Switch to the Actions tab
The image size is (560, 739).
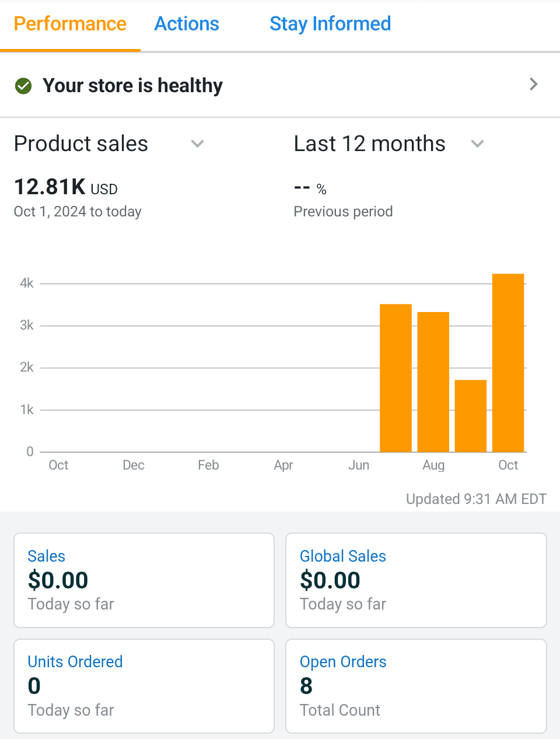(187, 24)
